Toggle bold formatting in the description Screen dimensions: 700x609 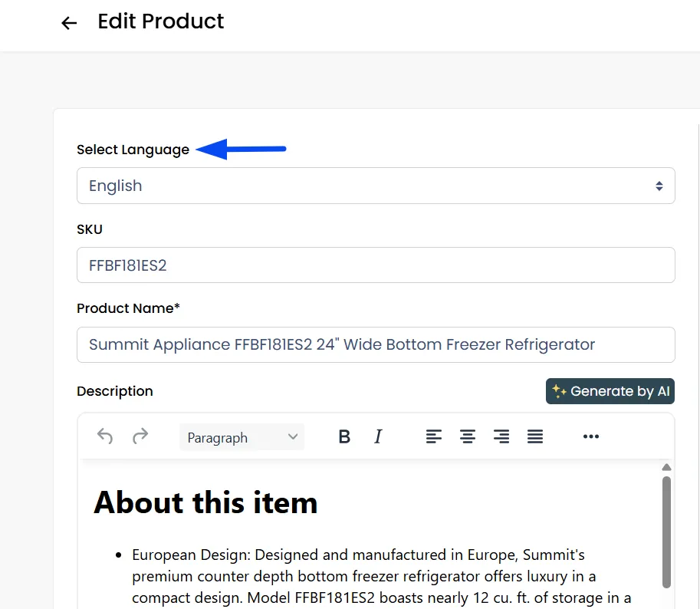tap(344, 436)
